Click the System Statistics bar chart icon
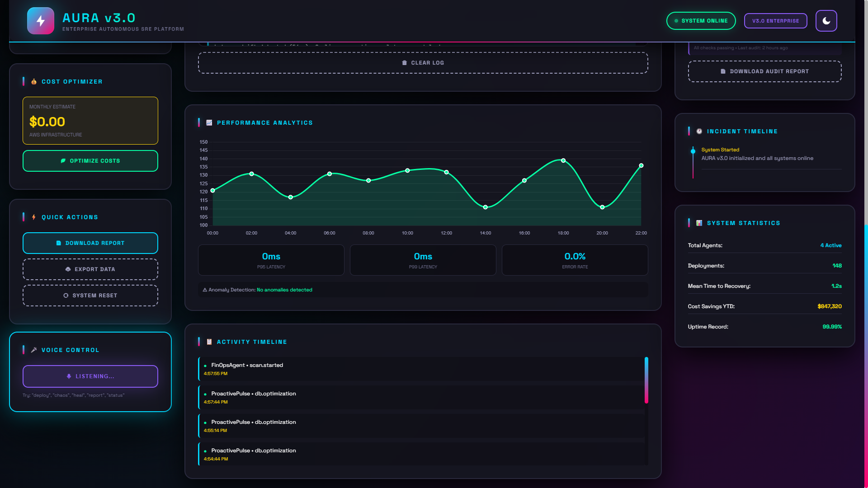This screenshot has width=868, height=488. click(x=699, y=223)
